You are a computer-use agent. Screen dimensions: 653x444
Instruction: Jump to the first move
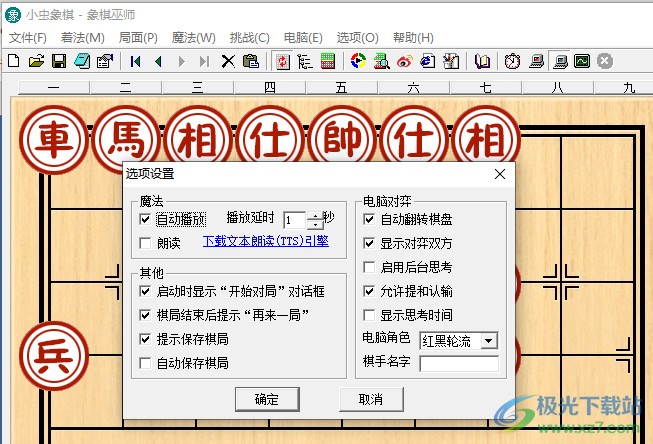tap(135, 62)
